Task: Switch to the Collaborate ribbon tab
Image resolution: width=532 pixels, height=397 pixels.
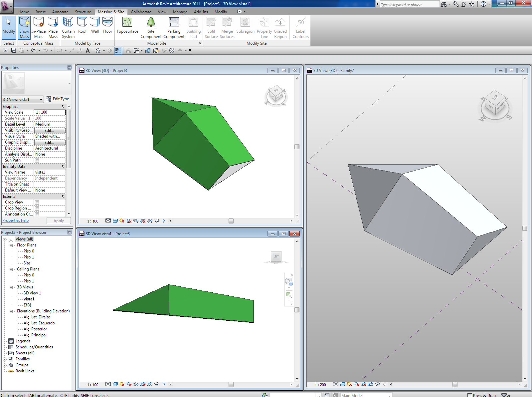Action: click(x=141, y=12)
